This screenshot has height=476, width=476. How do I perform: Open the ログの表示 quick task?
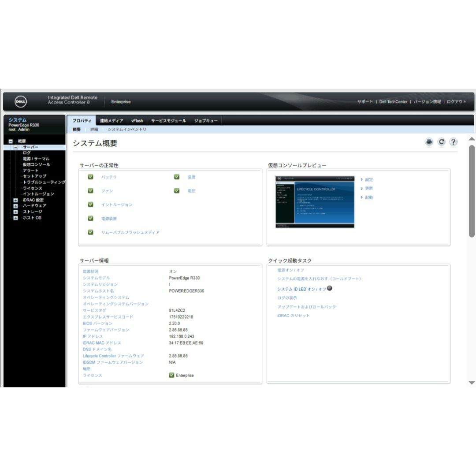click(287, 298)
